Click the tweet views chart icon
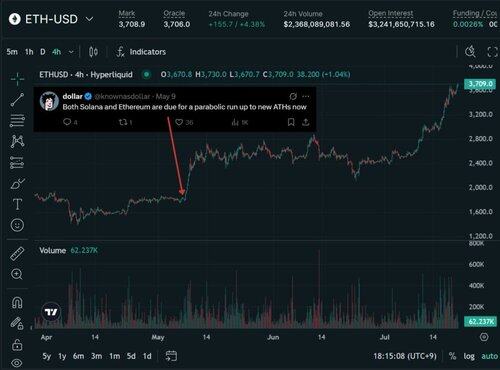The image size is (500, 370). [235, 122]
